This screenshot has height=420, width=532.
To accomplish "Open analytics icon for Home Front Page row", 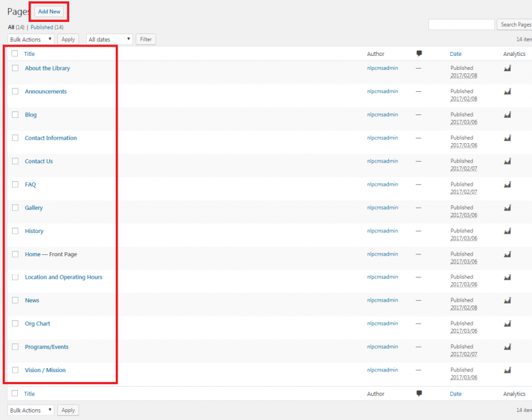I will 507,255.
